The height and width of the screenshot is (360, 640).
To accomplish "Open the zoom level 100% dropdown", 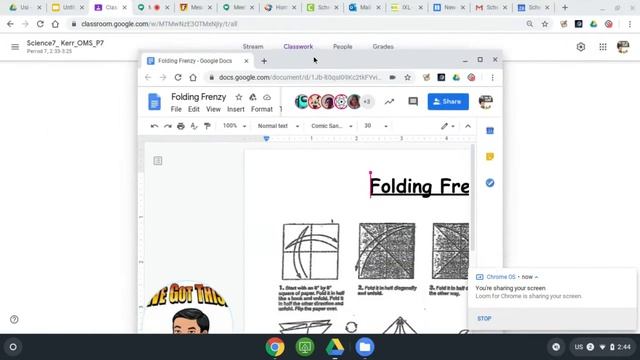I will (x=234, y=126).
